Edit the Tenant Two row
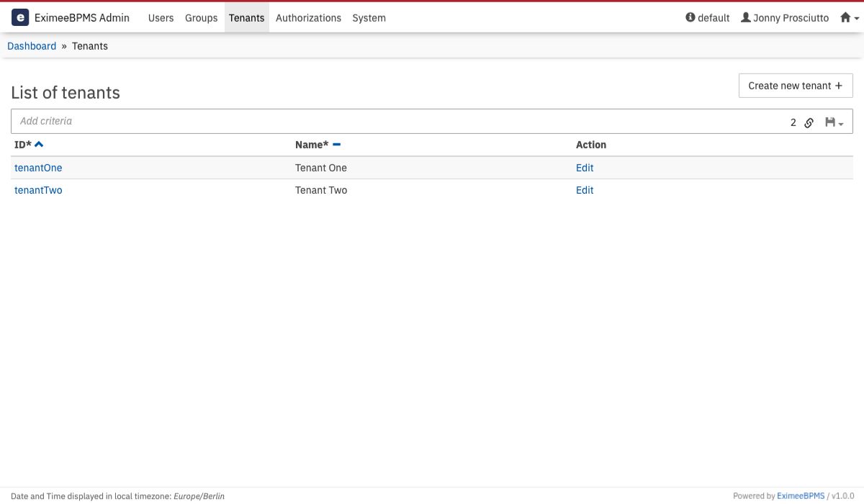Image resolution: width=864 pixels, height=504 pixels. (585, 190)
